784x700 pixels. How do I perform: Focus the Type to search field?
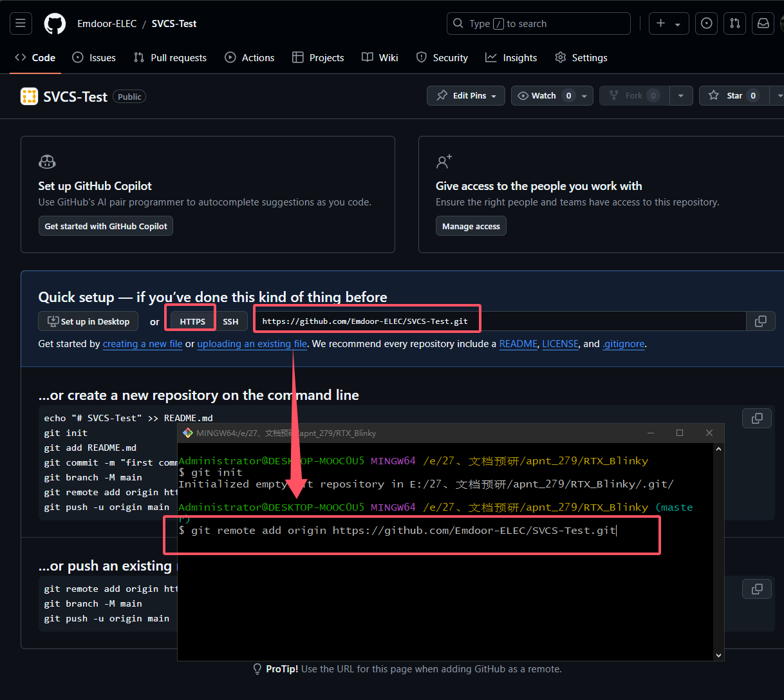[538, 24]
